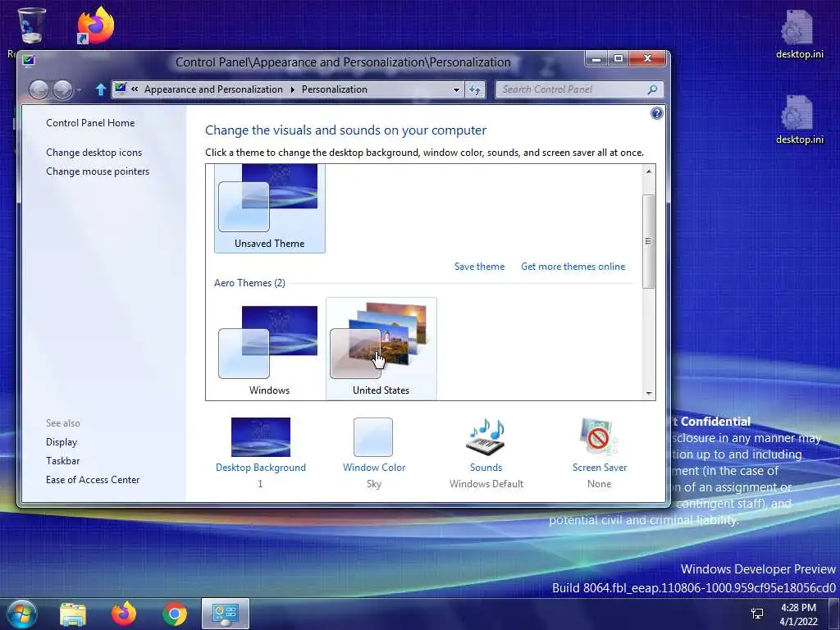The width and height of the screenshot is (840, 630).
Task: Open Change mouse pointers
Action: pyautogui.click(x=98, y=171)
